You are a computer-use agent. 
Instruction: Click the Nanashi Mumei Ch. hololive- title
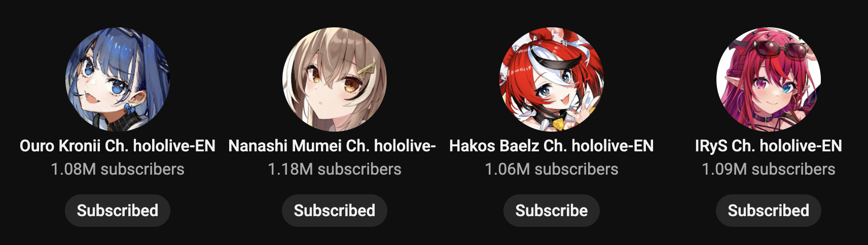tap(332, 146)
